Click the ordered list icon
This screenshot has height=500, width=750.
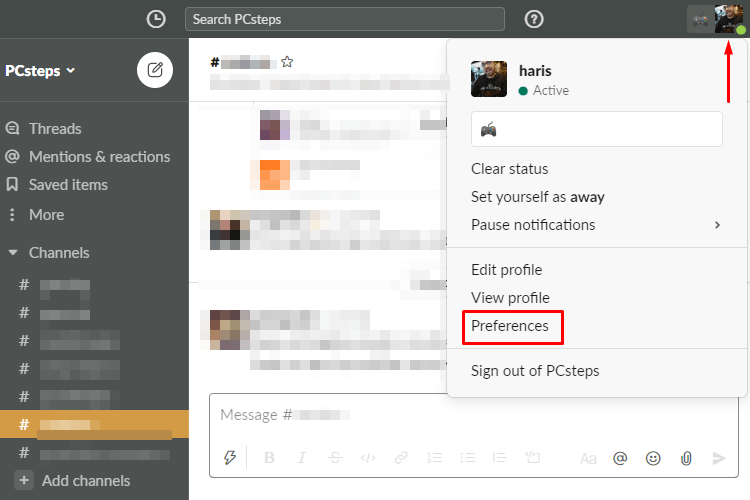click(x=434, y=458)
